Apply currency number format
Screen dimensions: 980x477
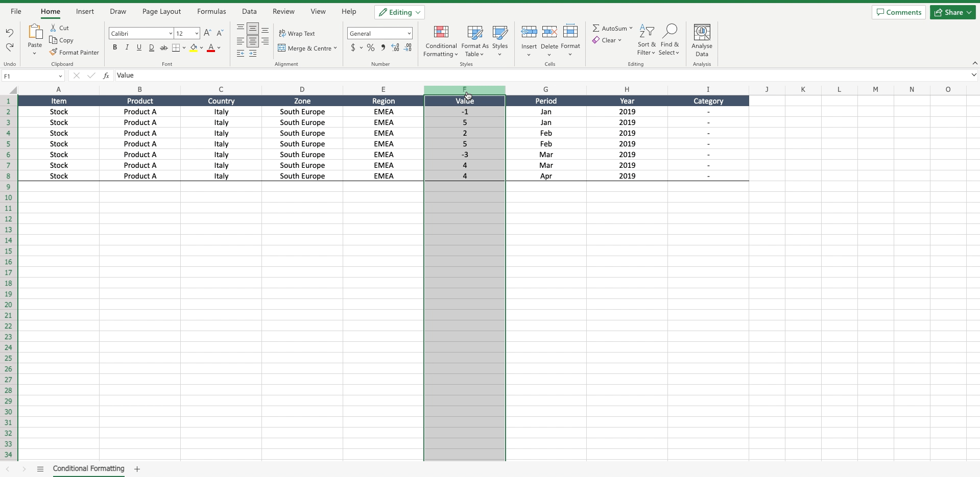353,47
